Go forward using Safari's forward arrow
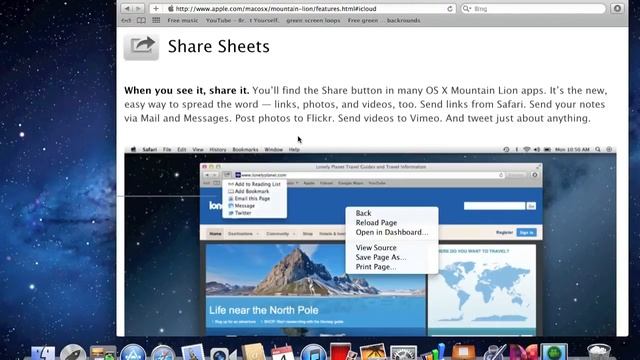 (x=138, y=8)
